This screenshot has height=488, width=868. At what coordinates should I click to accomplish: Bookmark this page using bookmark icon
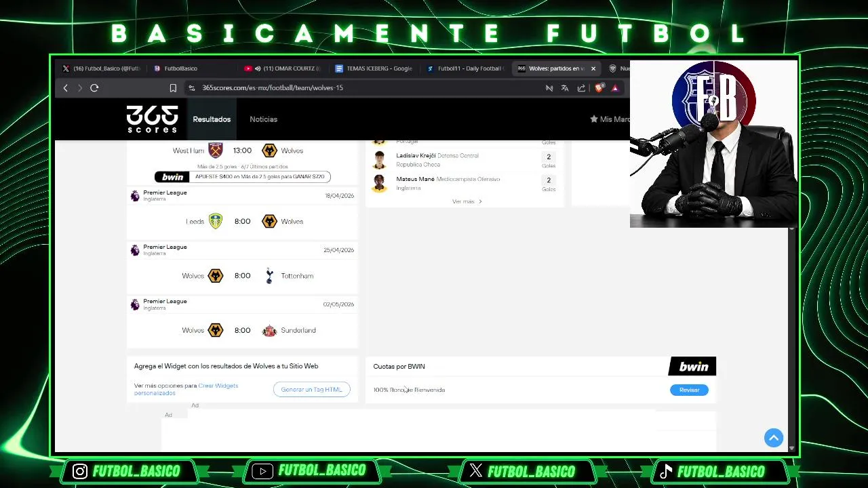point(173,87)
